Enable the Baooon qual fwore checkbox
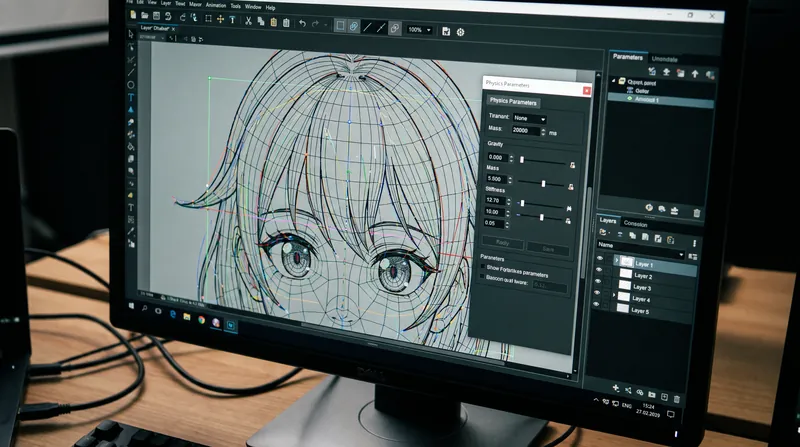The width and height of the screenshot is (800, 447). coord(482,277)
